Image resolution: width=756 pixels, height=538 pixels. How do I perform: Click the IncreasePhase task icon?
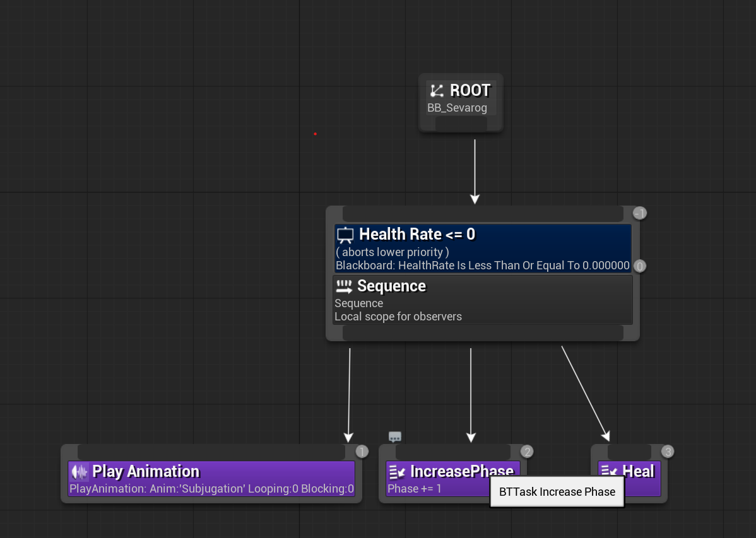point(397,472)
